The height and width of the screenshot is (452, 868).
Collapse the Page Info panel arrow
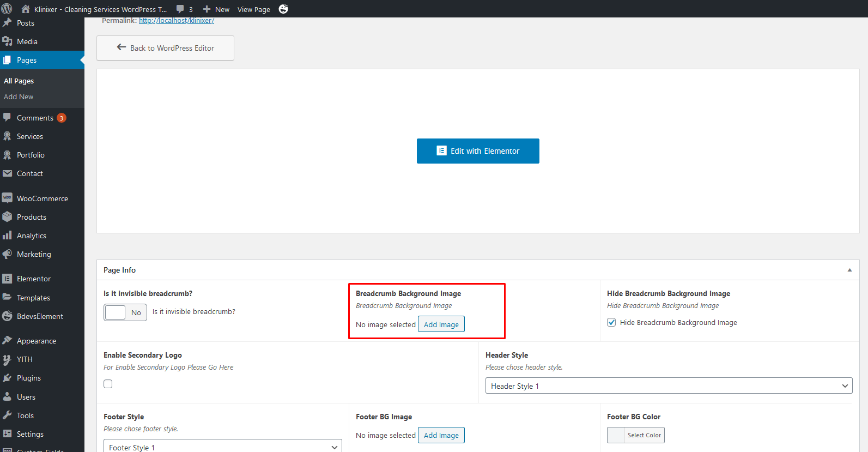(849, 270)
